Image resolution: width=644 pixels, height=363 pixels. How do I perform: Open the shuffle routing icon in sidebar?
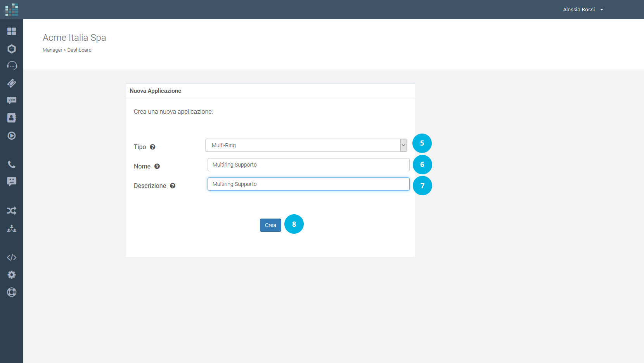(x=12, y=211)
